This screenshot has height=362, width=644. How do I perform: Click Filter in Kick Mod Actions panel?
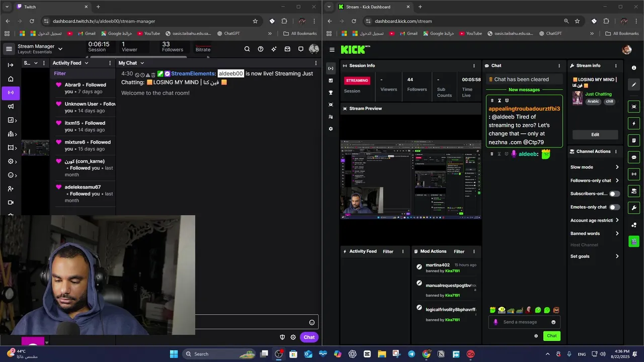click(459, 251)
